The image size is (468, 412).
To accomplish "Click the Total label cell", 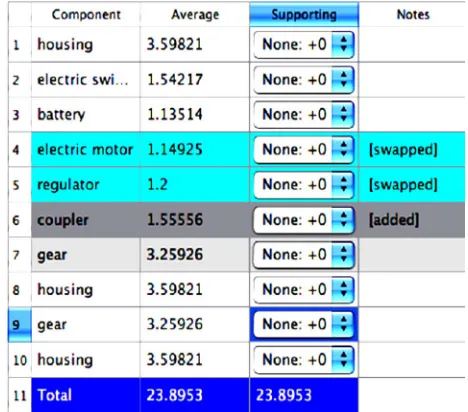I will 86,395.
